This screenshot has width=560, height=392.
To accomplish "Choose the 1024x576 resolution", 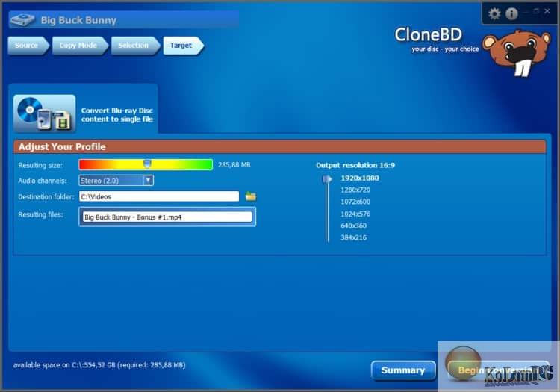I will click(x=355, y=214).
